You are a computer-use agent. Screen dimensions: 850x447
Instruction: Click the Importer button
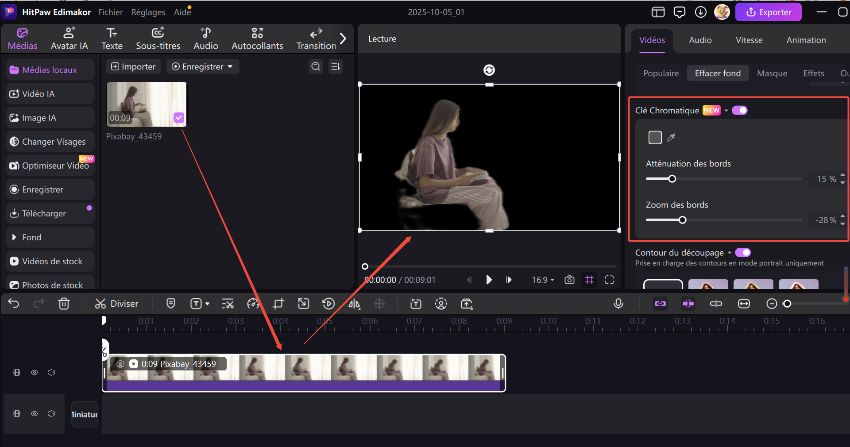point(133,66)
